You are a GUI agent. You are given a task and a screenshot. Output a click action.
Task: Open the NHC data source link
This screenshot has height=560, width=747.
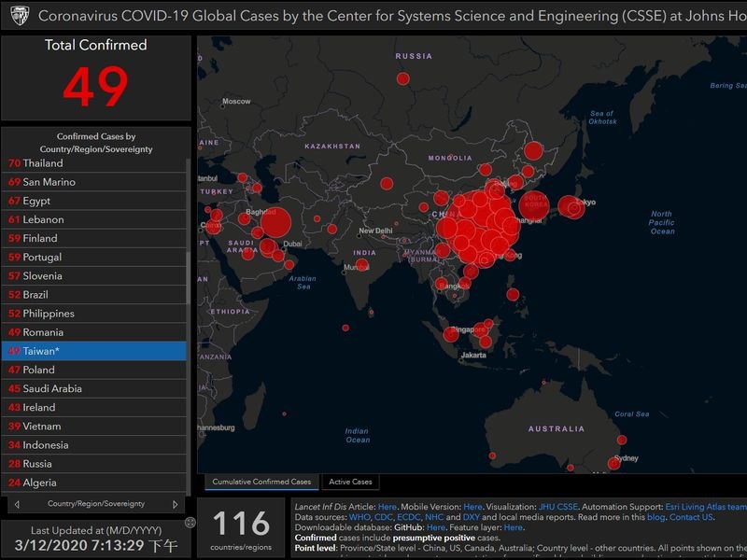pyautogui.click(x=434, y=517)
